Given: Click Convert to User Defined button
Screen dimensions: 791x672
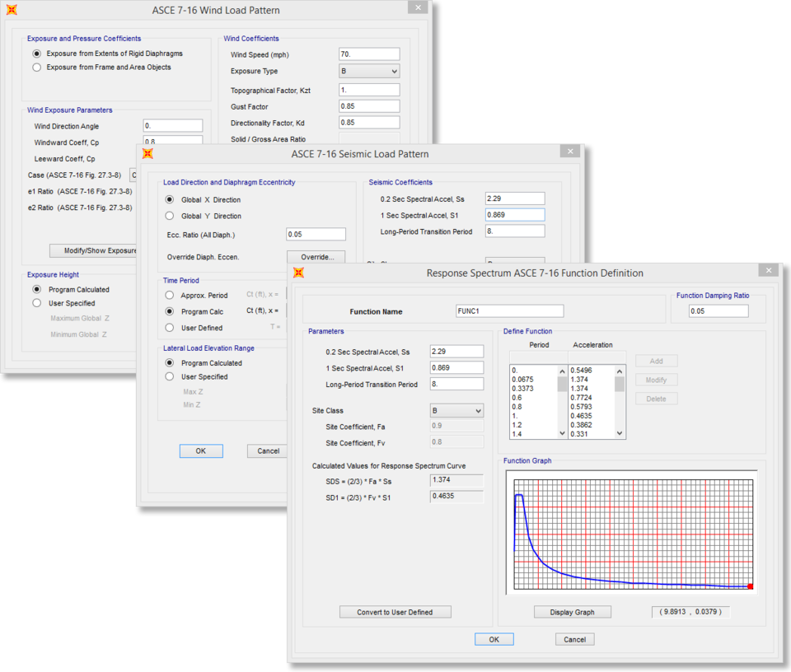Looking at the screenshot, I should [395, 612].
